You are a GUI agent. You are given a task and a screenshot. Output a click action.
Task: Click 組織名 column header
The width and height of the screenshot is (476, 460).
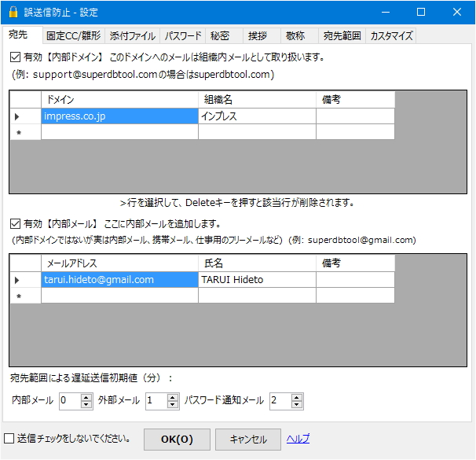257,99
